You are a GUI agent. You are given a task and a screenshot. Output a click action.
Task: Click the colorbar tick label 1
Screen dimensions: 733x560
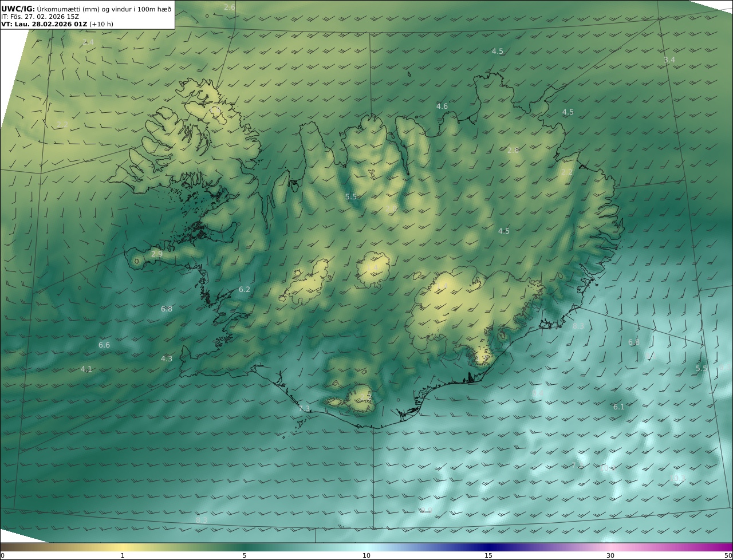[123, 556]
